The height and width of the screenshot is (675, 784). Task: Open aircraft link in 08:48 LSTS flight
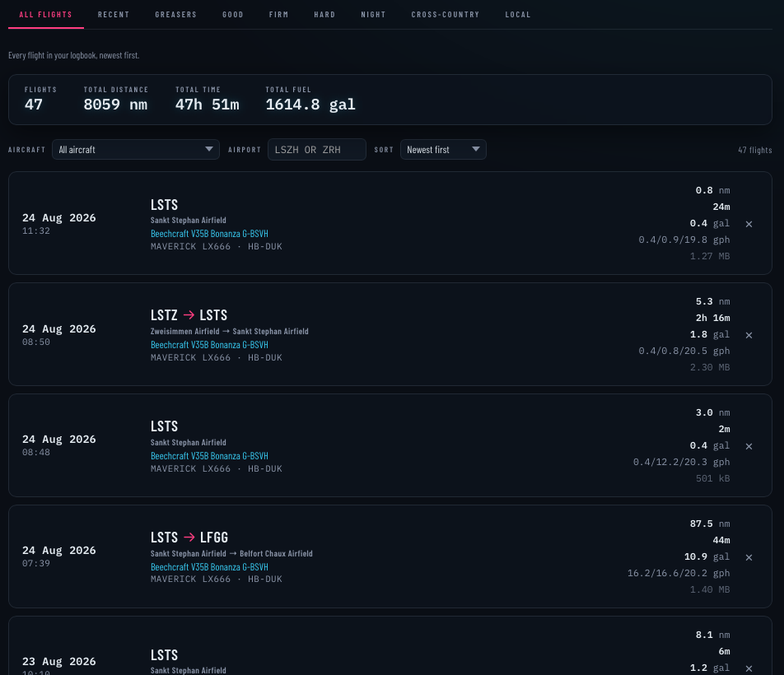[209, 456]
